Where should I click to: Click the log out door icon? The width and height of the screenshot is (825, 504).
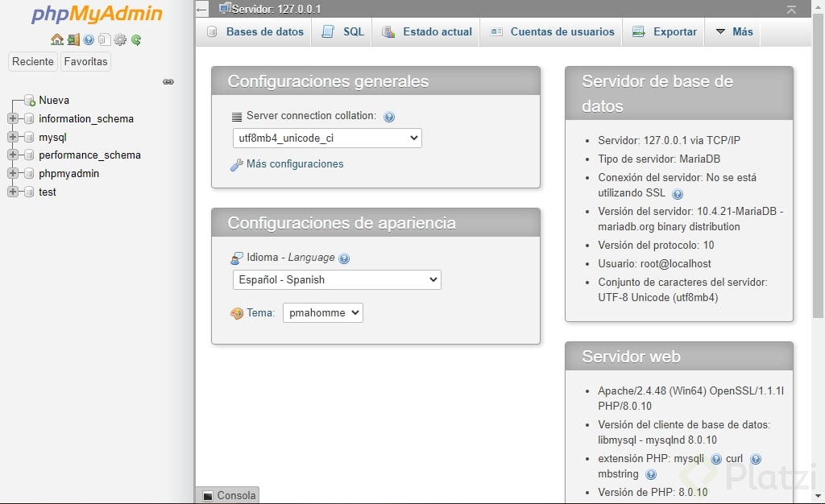[x=73, y=39]
